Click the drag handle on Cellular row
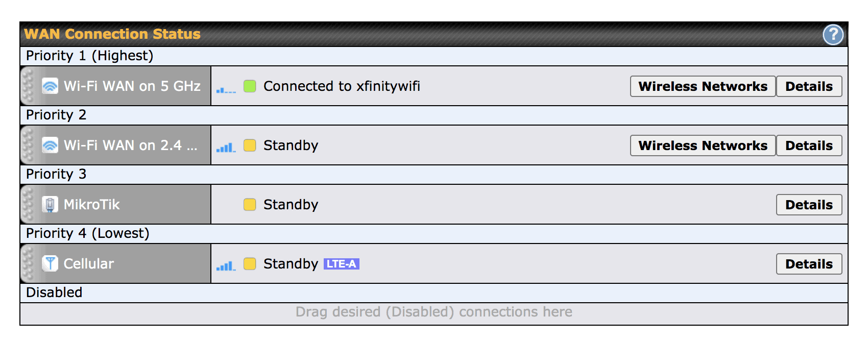Screen dimensions: 868x341 tap(28, 263)
